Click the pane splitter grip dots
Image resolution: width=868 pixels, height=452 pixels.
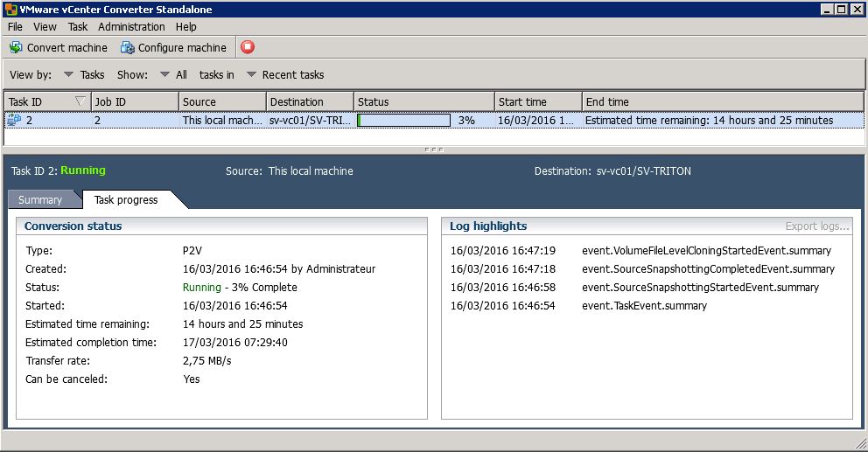(x=433, y=150)
